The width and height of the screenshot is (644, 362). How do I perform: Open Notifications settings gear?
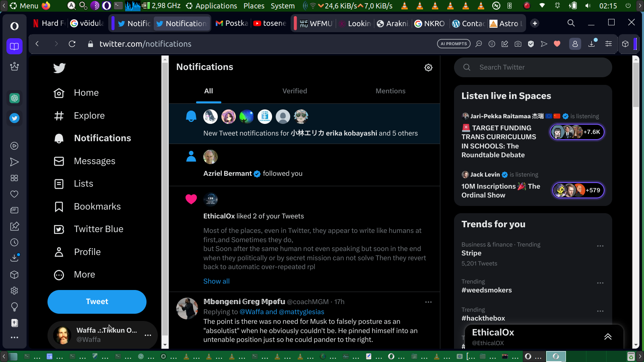(x=429, y=68)
